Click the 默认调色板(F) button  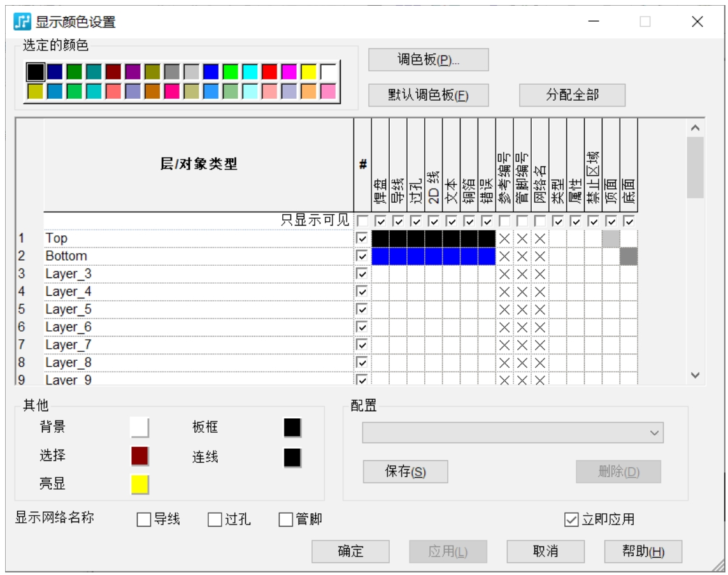tap(428, 96)
